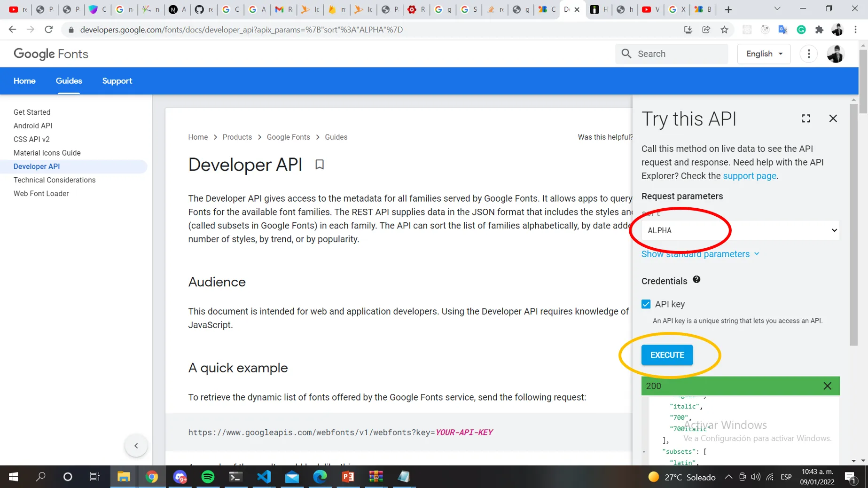Screen dimensions: 868x488
Task: Open the sort ALPHA dropdown
Action: [x=740, y=230]
